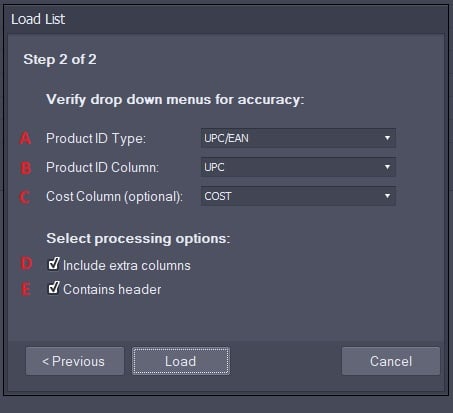Screen dimensions: 453x413
Task: Click the Step 2 of 2 heading
Action: tap(60, 60)
